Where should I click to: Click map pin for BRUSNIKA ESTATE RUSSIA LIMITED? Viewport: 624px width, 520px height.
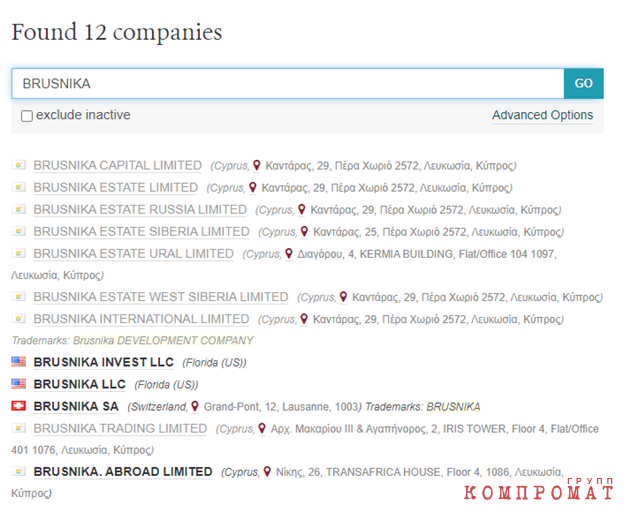tap(302, 209)
